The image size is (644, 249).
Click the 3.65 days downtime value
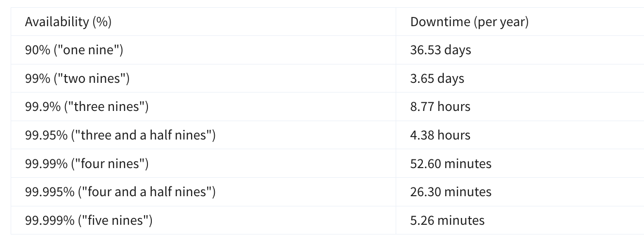pyautogui.click(x=437, y=78)
